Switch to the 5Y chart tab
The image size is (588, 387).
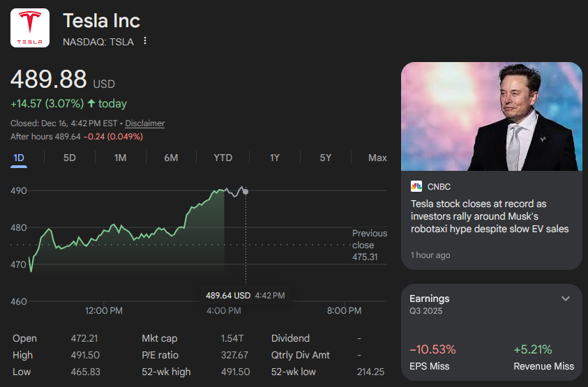coord(326,158)
